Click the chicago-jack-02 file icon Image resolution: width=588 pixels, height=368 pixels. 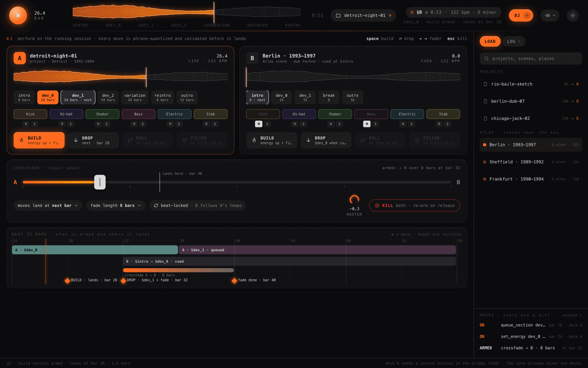pyautogui.click(x=486, y=119)
